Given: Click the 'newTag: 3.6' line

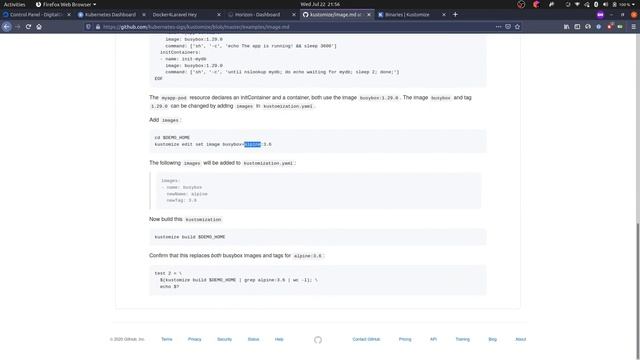Looking at the screenshot, I should tap(181, 200).
